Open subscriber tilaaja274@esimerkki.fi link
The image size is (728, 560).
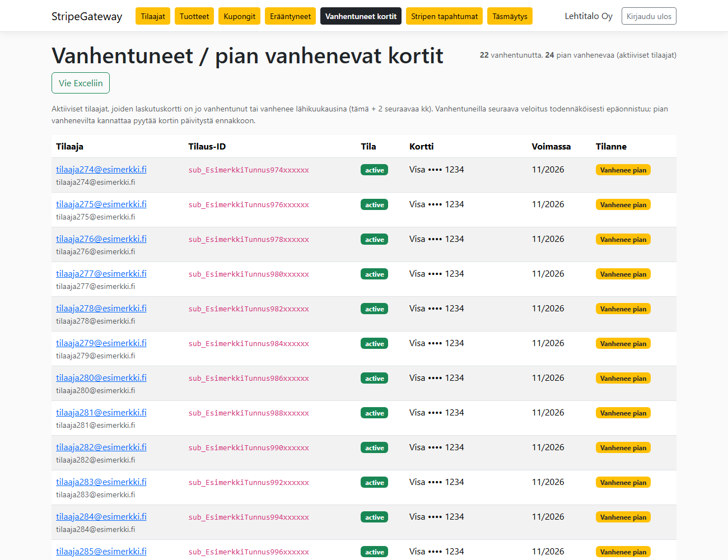click(x=101, y=170)
